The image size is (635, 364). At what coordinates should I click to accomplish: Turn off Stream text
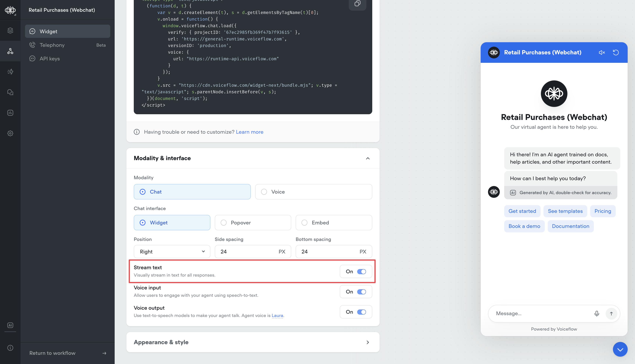tap(362, 271)
